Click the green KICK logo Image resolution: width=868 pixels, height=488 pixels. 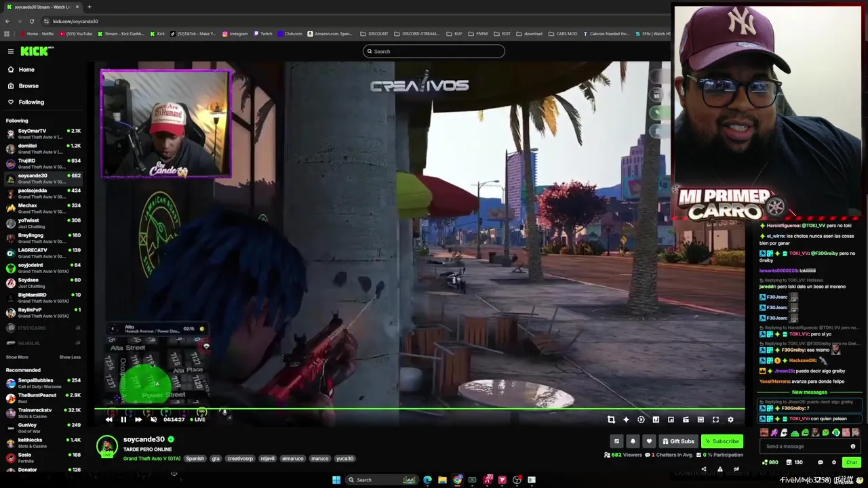point(35,52)
